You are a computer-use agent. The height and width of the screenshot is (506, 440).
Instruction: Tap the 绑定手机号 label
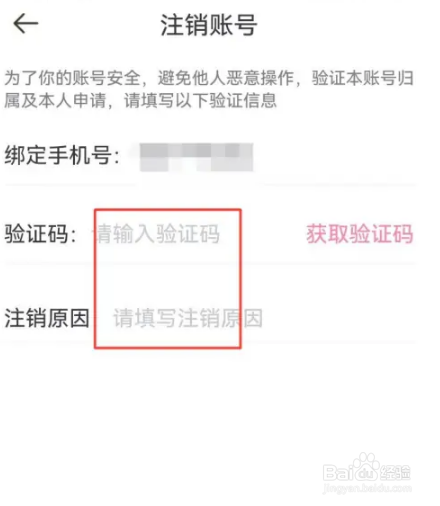click(62, 155)
